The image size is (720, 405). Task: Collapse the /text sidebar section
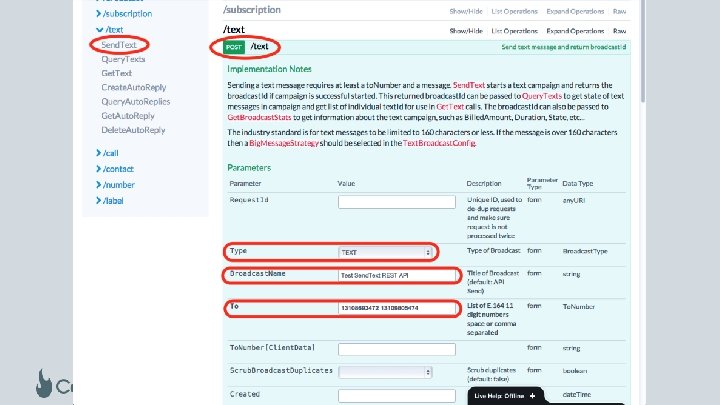pos(109,30)
